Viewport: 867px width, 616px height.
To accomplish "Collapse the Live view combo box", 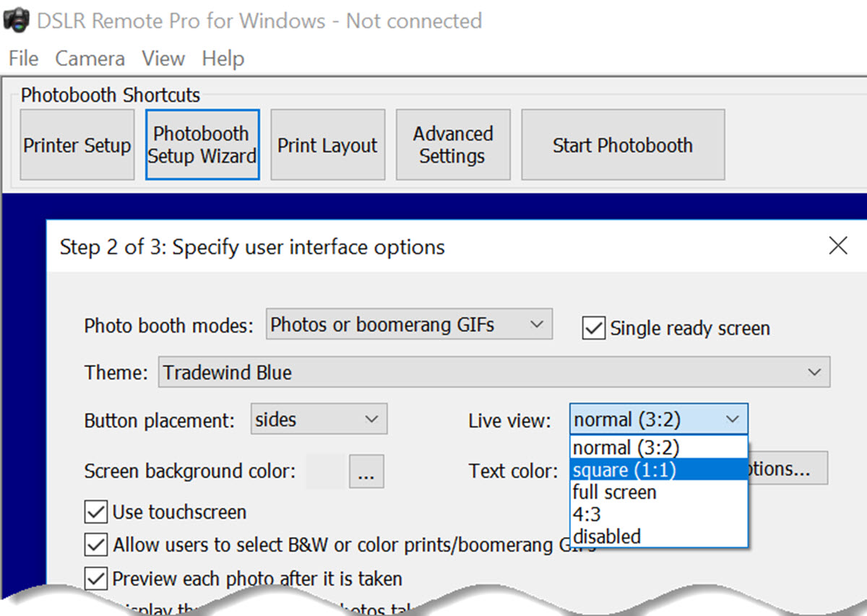I will 659,420.
